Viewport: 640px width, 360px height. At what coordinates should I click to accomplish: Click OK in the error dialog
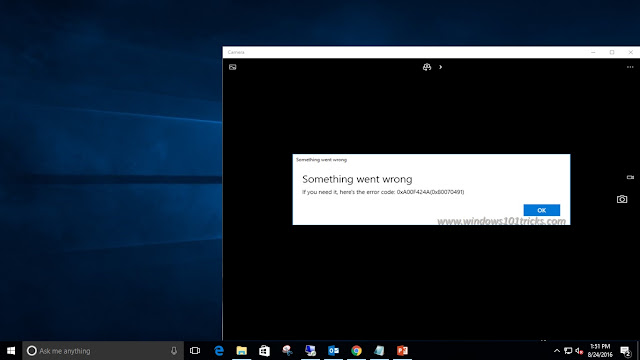(541, 210)
